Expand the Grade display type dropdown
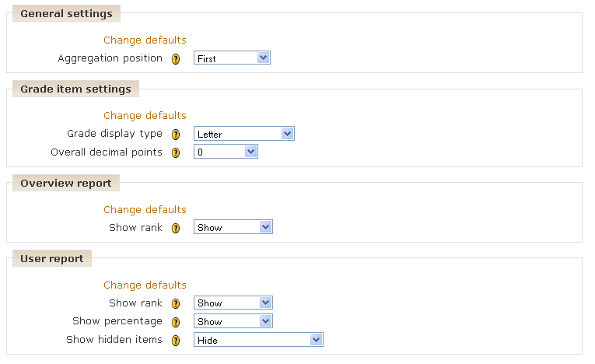The image size is (595, 364). [x=244, y=134]
